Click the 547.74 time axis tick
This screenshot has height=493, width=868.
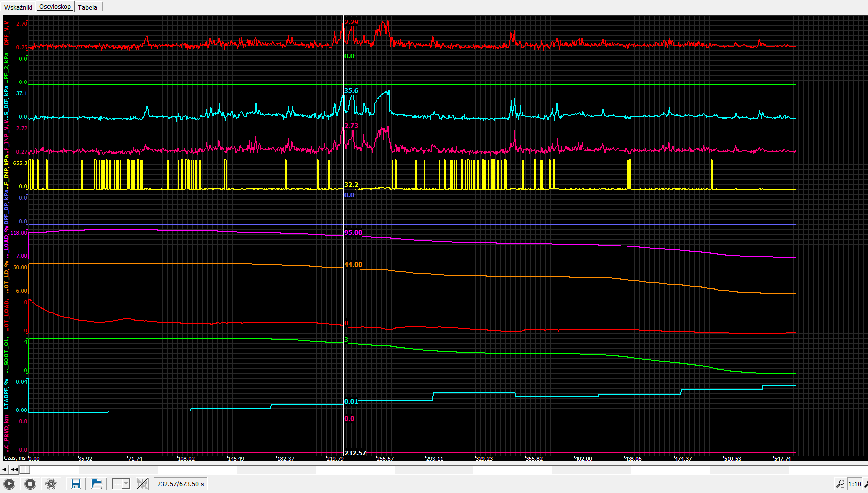782,459
